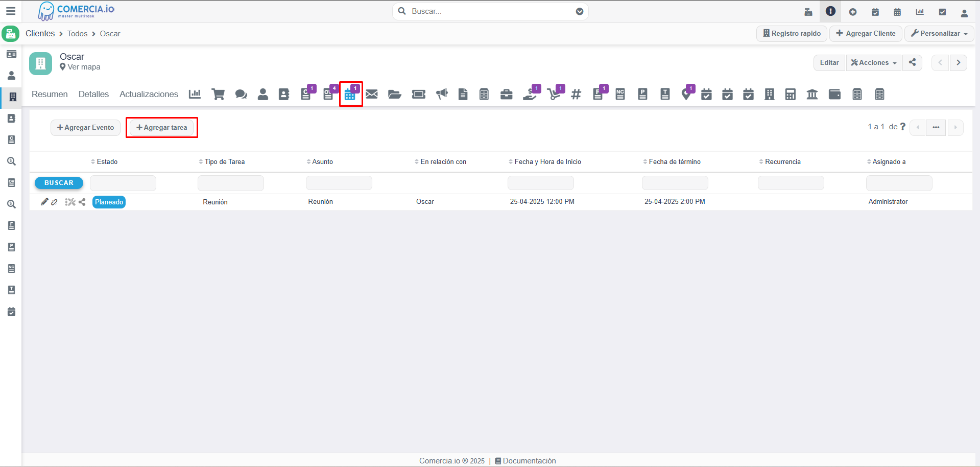Click the 25-04-2025 12:00 PM start date cell

[542, 202]
